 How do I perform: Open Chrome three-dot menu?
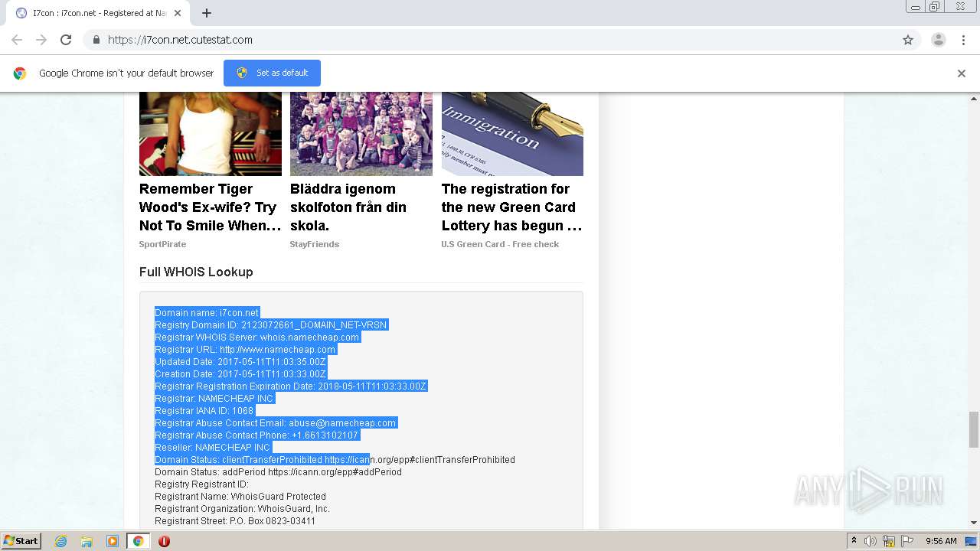(963, 40)
